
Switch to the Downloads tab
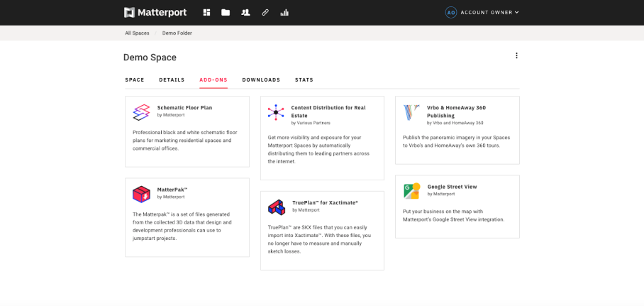click(x=261, y=80)
